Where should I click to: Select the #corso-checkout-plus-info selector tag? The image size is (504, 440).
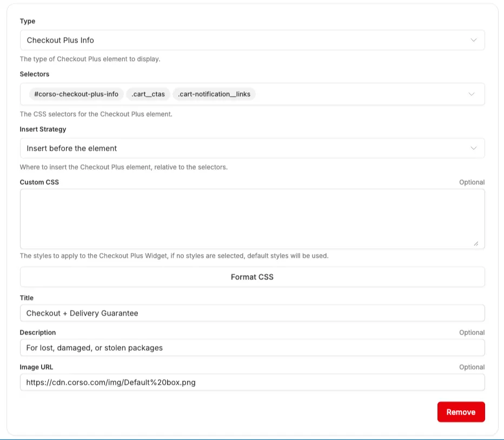[76, 94]
